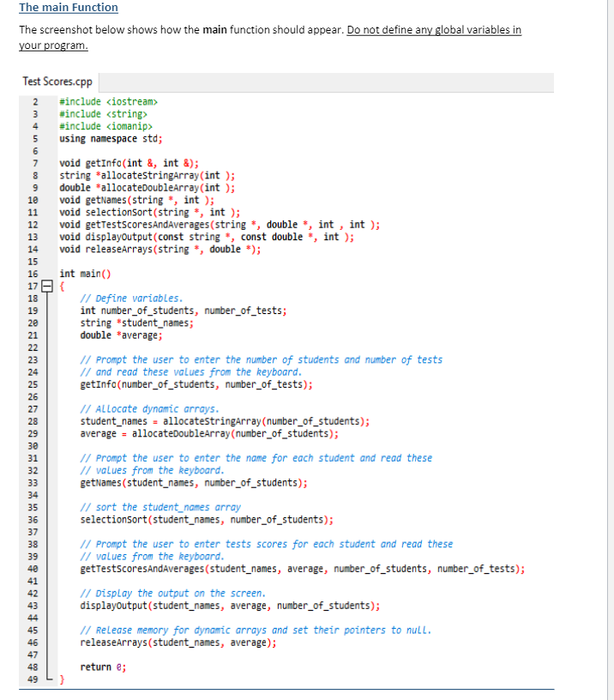Viewport: 614px width, 700px height.
Task: Click 'using namespace std;' line
Action: click(111, 139)
